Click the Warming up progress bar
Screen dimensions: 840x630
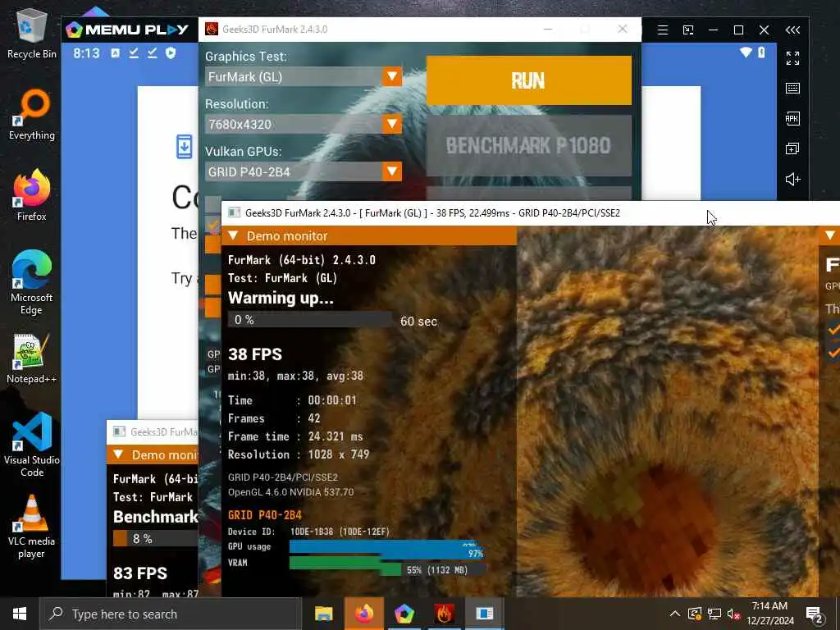point(310,320)
